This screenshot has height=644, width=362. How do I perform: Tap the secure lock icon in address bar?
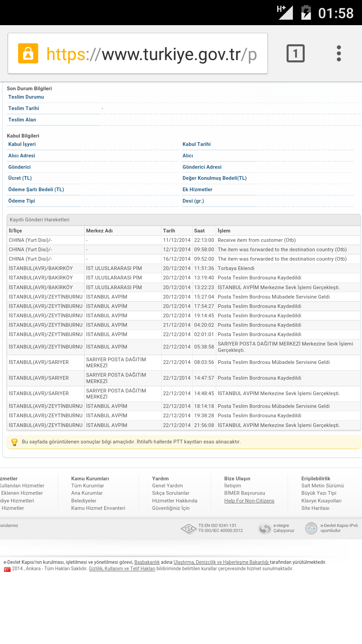coord(28,53)
